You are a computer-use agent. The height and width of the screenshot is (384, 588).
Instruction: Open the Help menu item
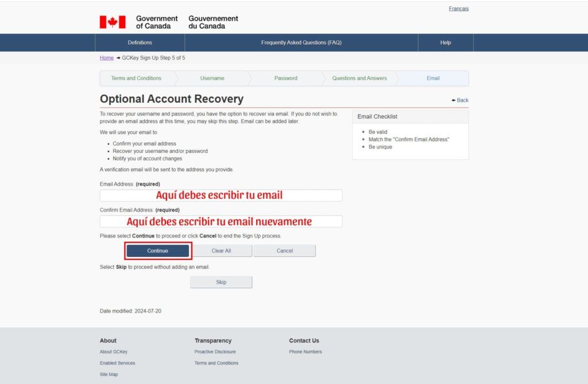[446, 43]
